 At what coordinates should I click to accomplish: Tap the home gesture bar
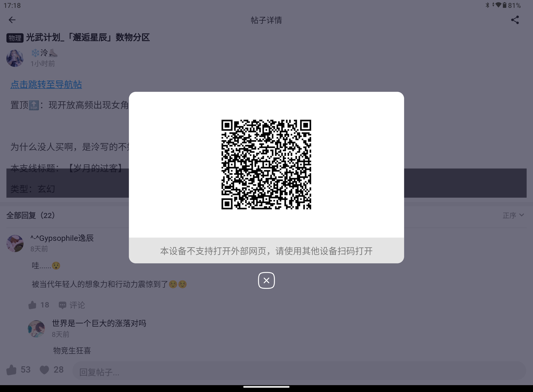pos(266,387)
